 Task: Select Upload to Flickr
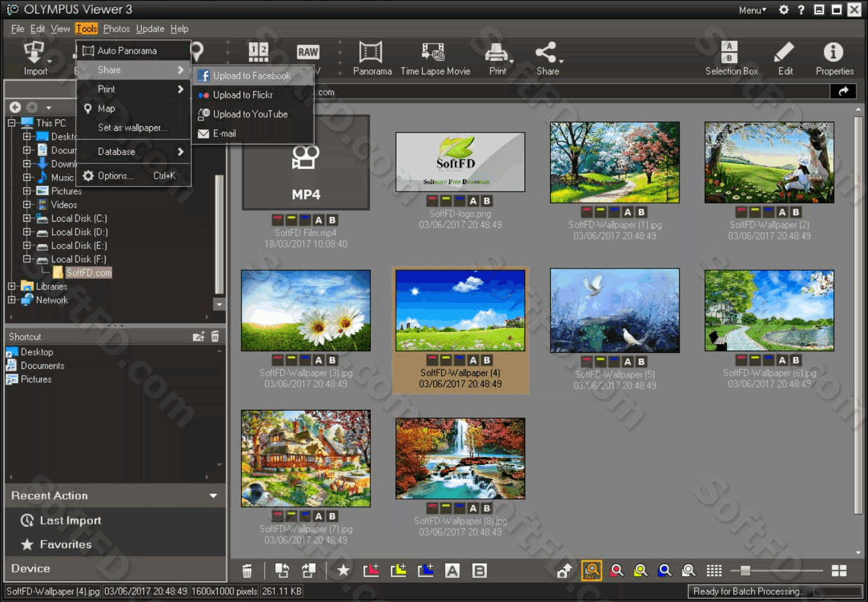click(252, 95)
